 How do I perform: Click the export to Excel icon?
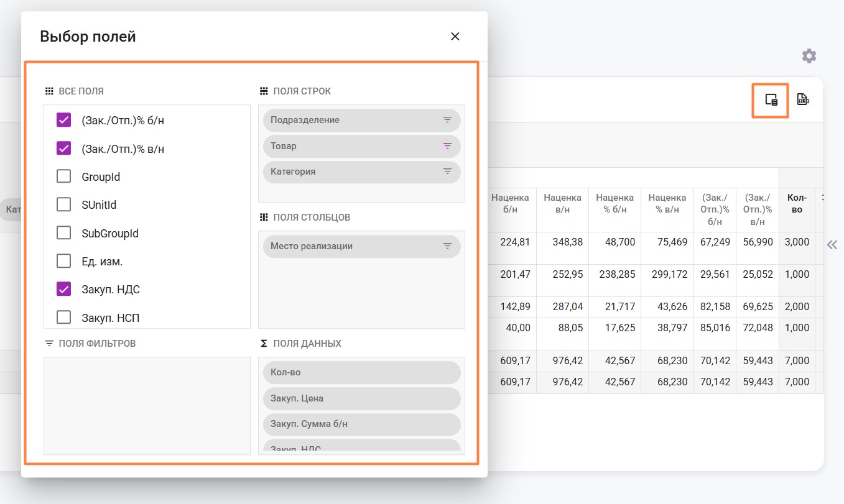click(x=803, y=99)
